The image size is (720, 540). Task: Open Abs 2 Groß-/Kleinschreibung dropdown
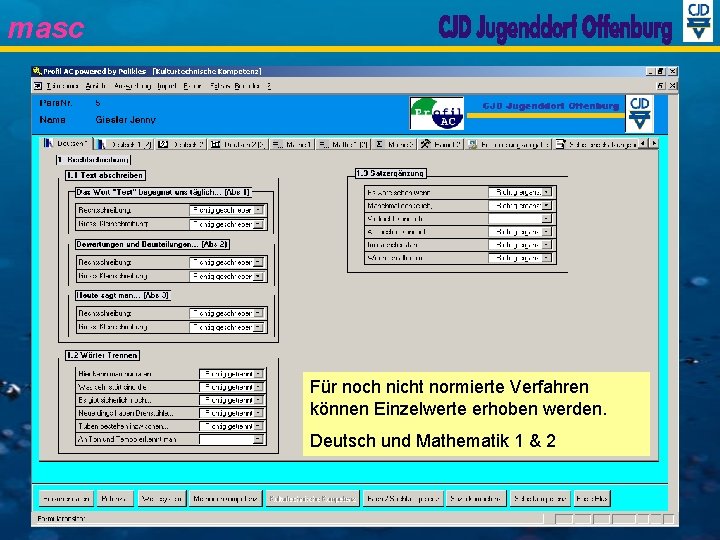tap(259, 276)
